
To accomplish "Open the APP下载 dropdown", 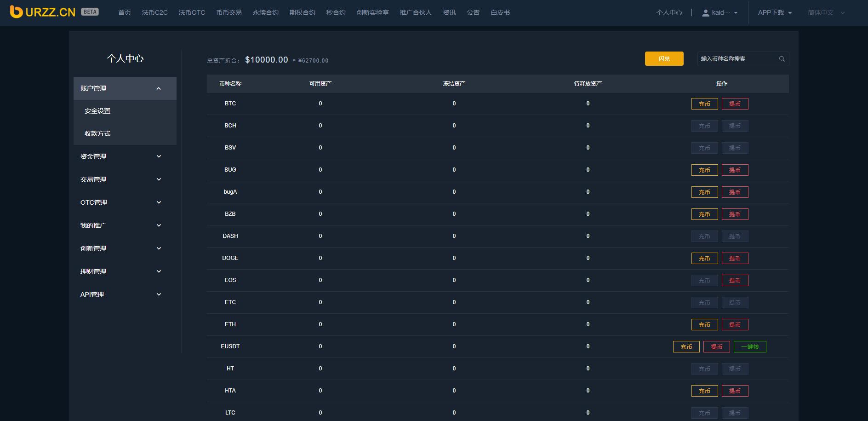I will (775, 13).
